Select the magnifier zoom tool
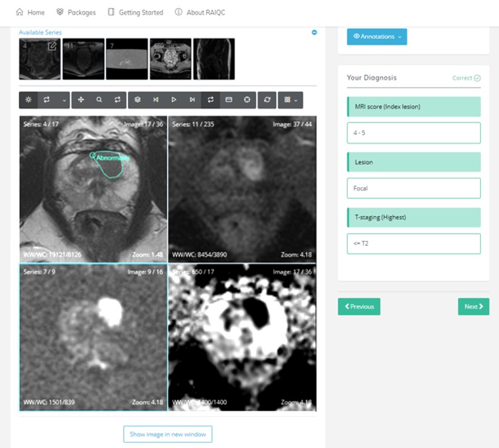 point(99,100)
